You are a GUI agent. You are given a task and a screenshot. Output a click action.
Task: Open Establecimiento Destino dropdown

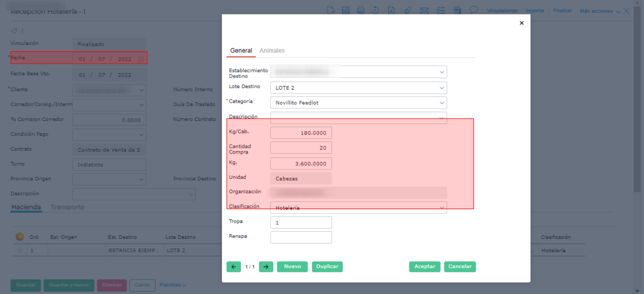(442, 72)
